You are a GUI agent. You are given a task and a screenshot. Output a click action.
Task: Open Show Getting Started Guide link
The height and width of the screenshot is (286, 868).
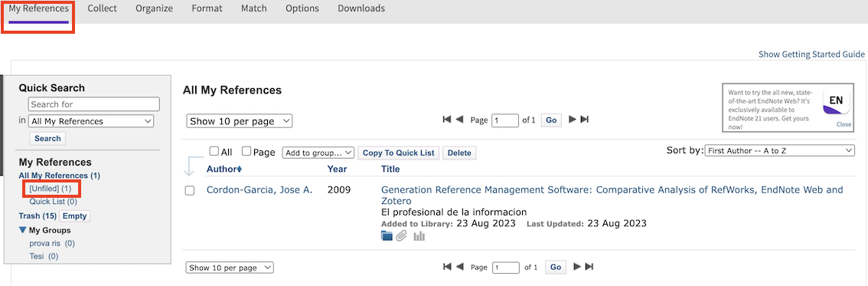coord(811,54)
